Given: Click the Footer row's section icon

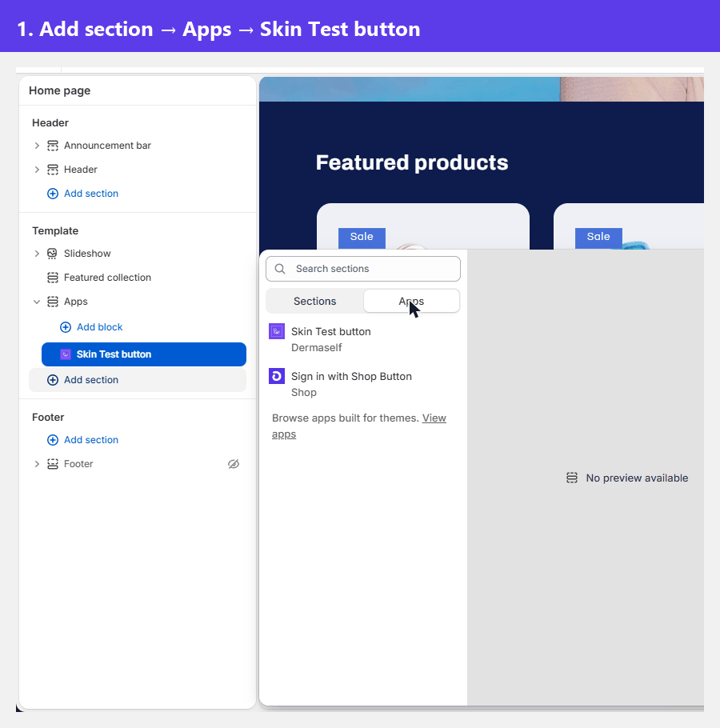Looking at the screenshot, I should pos(53,464).
